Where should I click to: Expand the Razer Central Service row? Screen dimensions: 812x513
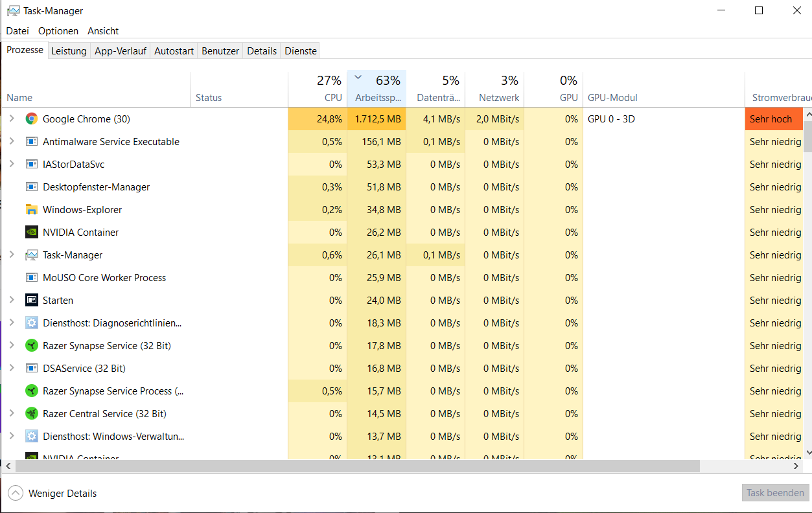(x=11, y=413)
